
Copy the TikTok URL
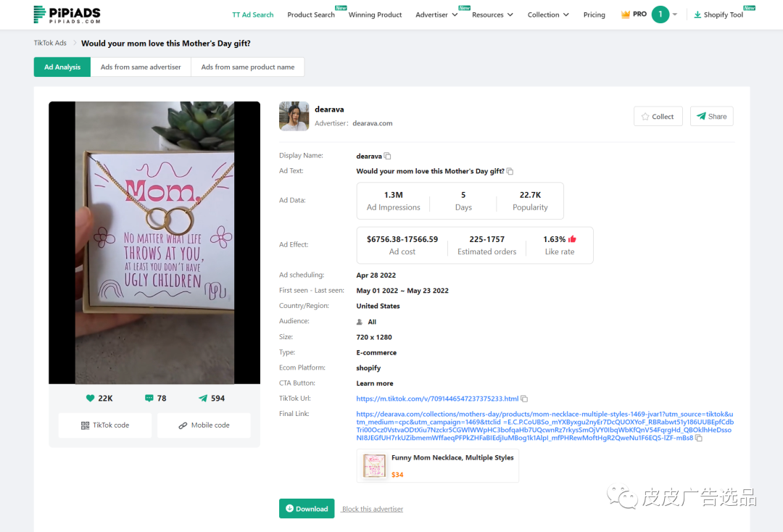pyautogui.click(x=524, y=399)
